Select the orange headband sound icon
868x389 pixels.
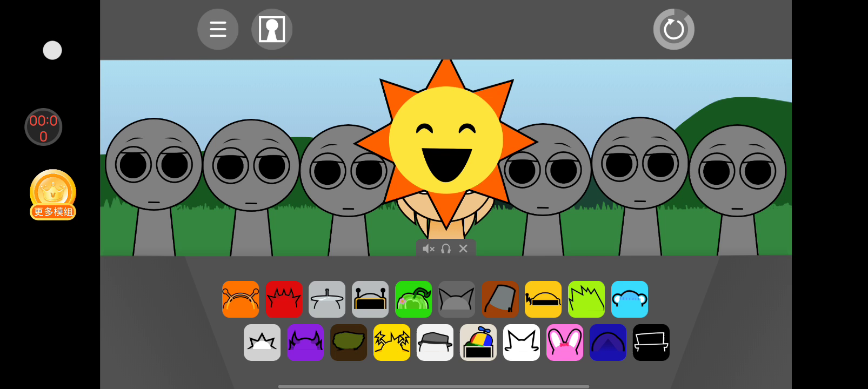coord(241,299)
